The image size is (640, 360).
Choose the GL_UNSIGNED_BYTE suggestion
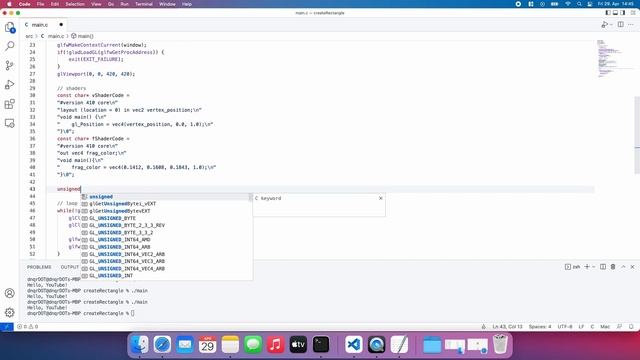(166, 218)
